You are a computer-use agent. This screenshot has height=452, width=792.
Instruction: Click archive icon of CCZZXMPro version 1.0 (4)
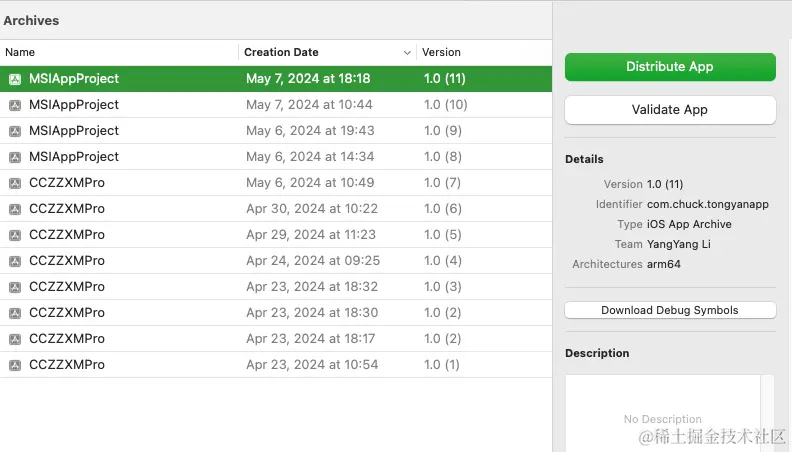point(15,261)
